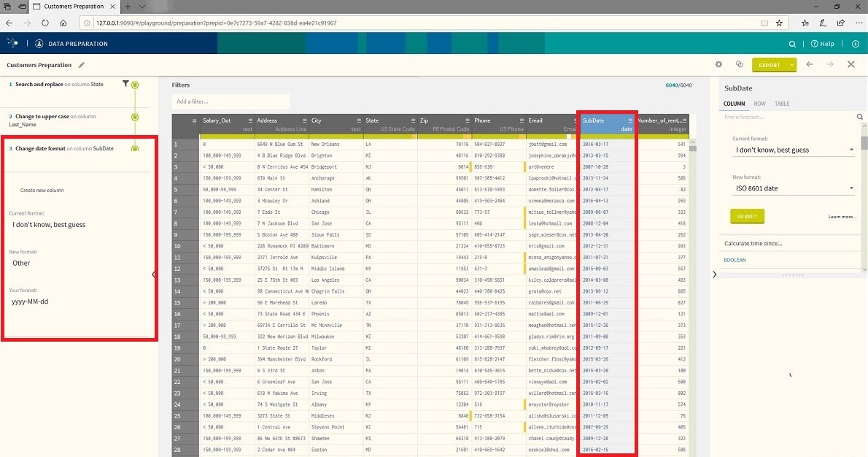Screen dimensions: 868x457
Task: Click grid top-left menu icon
Action: coord(194,120)
